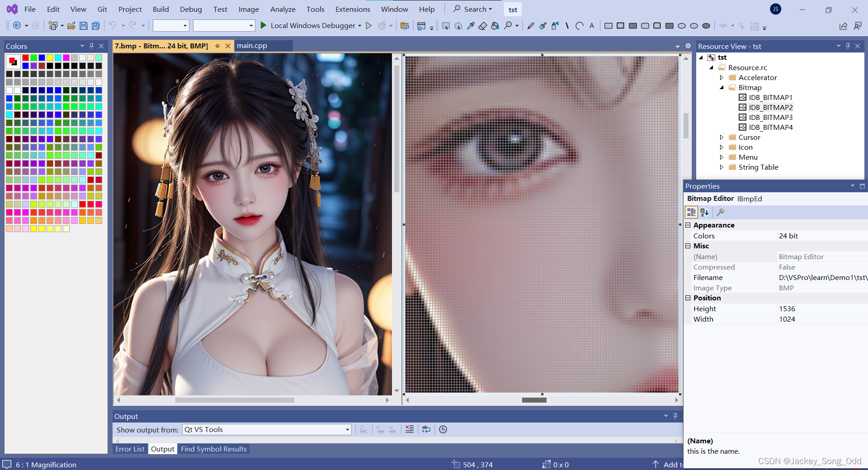Pin the Resource View panel
Image resolution: width=868 pixels, height=470 pixels.
pyautogui.click(x=848, y=46)
